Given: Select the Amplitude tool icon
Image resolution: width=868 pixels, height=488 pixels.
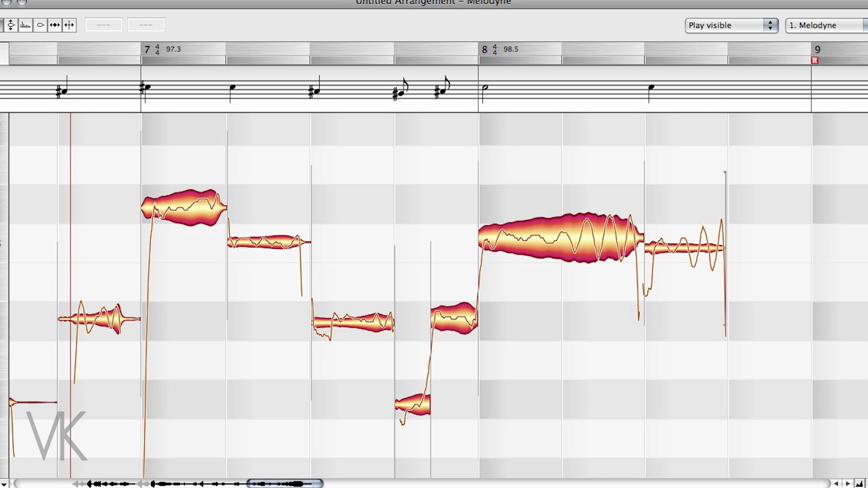Looking at the screenshot, I should click(40, 25).
